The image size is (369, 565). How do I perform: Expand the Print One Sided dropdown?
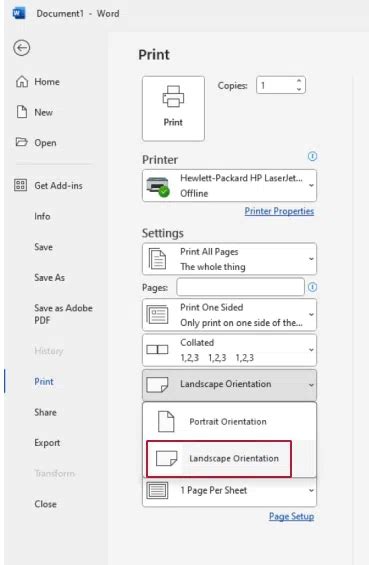[x=230, y=315]
